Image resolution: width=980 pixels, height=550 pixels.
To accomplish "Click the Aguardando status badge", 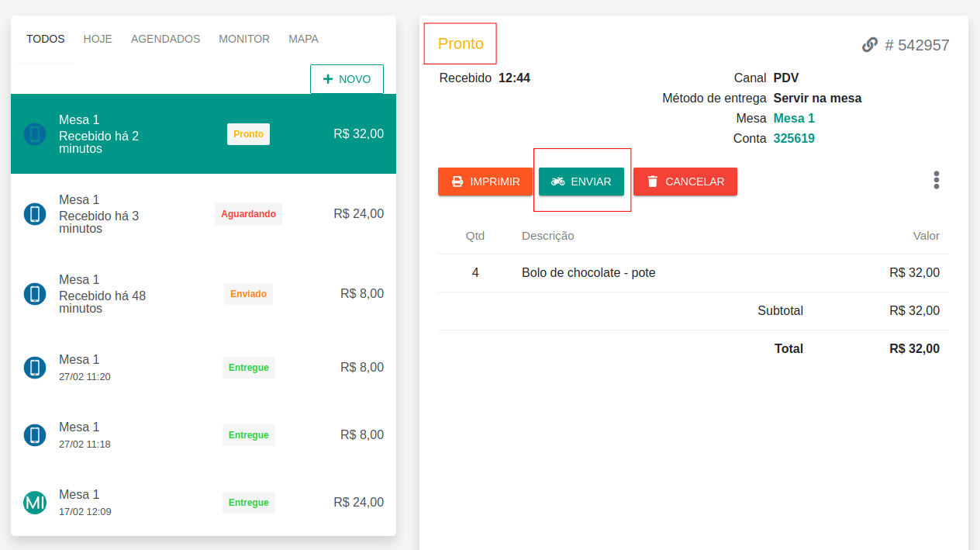I will click(x=248, y=214).
